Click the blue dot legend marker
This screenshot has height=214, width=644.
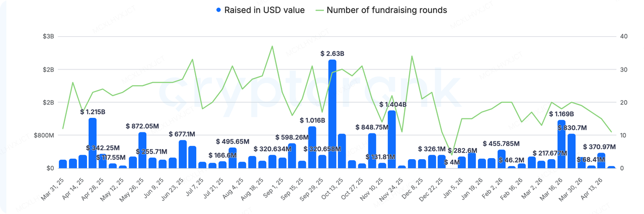219,10
